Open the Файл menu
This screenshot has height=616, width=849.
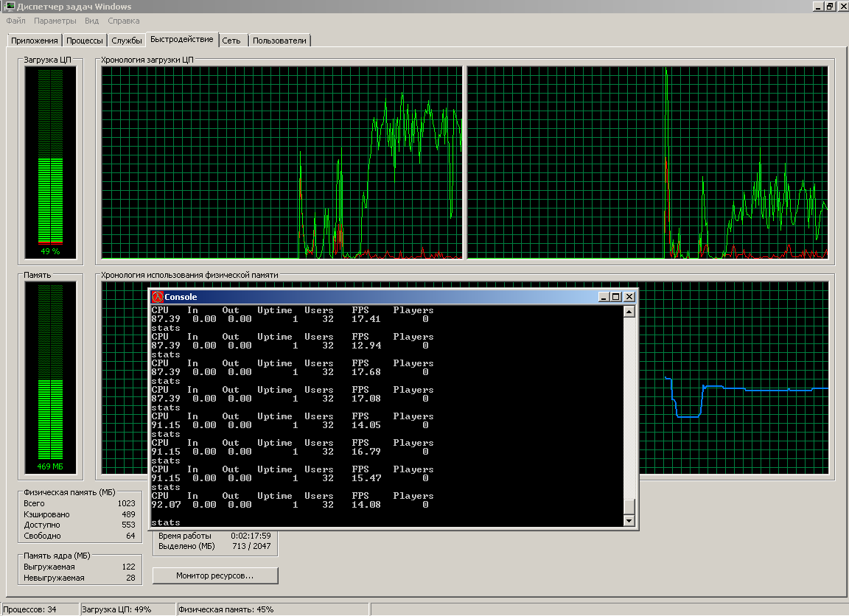click(x=15, y=21)
